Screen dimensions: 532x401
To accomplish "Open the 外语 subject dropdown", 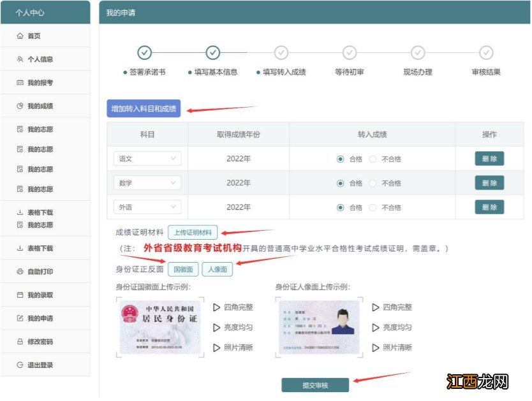I will [x=147, y=207].
